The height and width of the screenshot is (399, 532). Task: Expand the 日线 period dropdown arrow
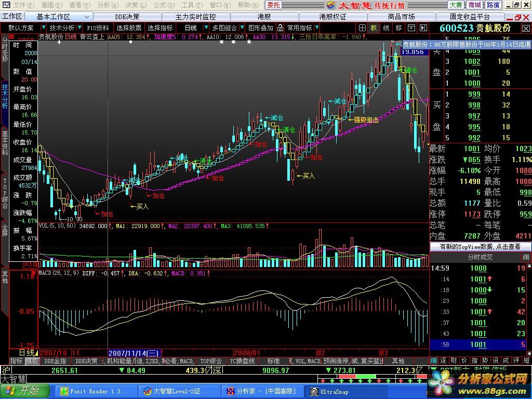tap(206, 28)
